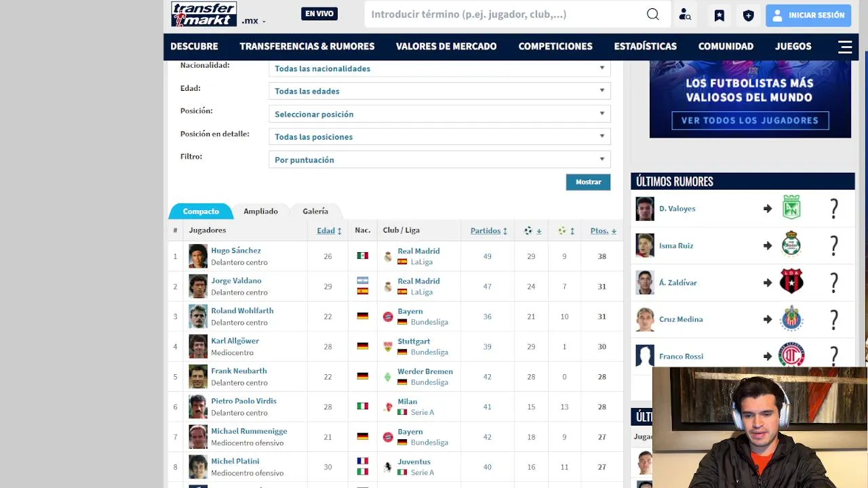Screen dimensions: 868x488
Task: Open the ESTADÍSTICAS menu
Action: click(646, 47)
